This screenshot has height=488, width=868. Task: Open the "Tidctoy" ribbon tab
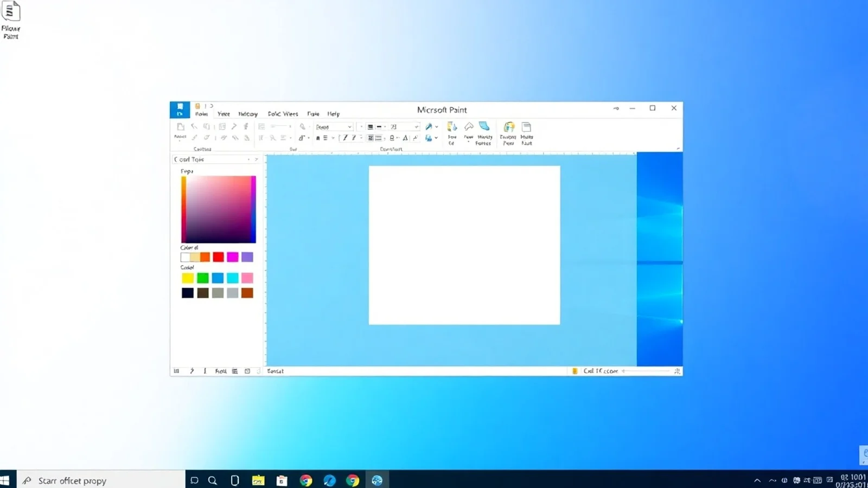click(248, 114)
